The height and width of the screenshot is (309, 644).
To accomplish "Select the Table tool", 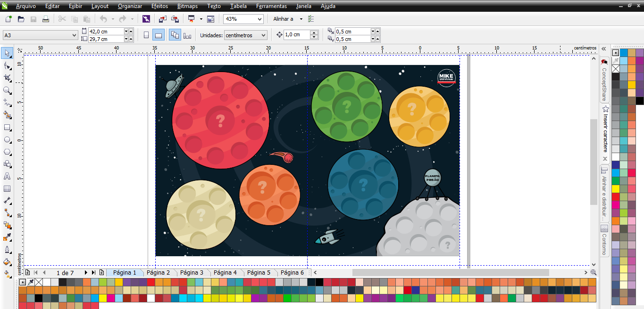I will point(7,188).
